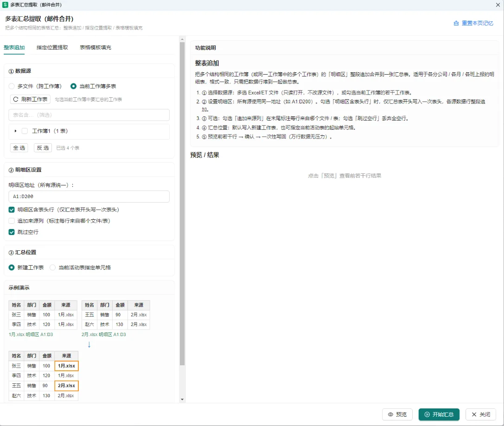Click the eye icon on 预览 button
The width and height of the screenshot is (504, 426).
tap(390, 414)
